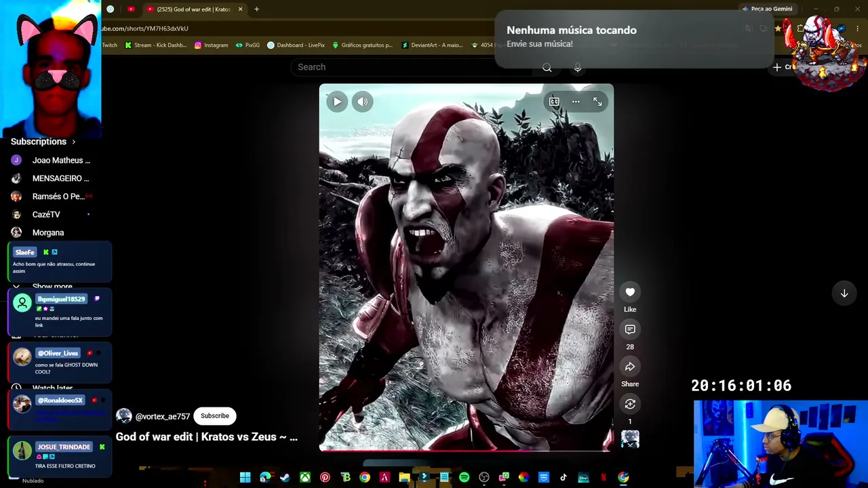868x488 pixels.
Task: Open Spotify from the taskbar
Action: 464,477
